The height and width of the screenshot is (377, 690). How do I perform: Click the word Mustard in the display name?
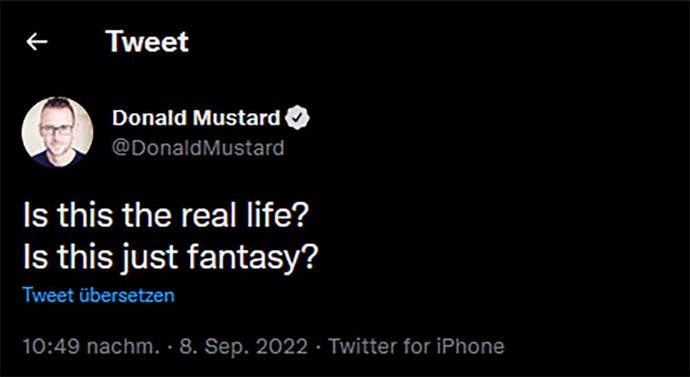click(x=237, y=118)
